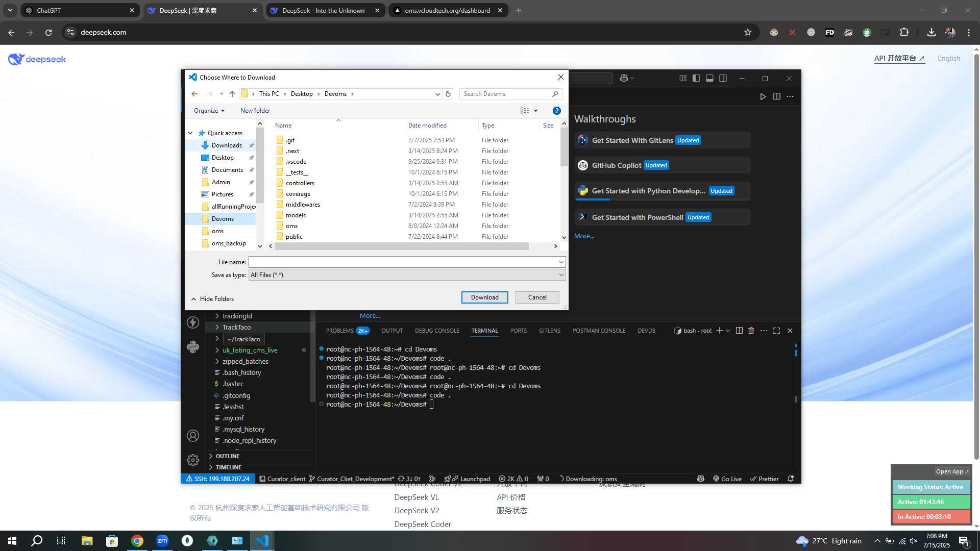Click the VS Code notifications bell
Screen dimensions: 980x551
[791, 479]
